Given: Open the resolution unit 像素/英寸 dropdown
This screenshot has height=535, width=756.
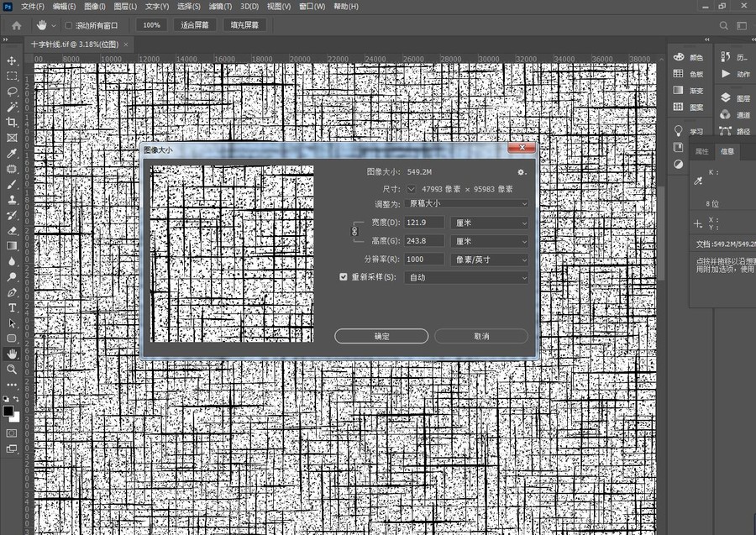Looking at the screenshot, I should coord(490,260).
